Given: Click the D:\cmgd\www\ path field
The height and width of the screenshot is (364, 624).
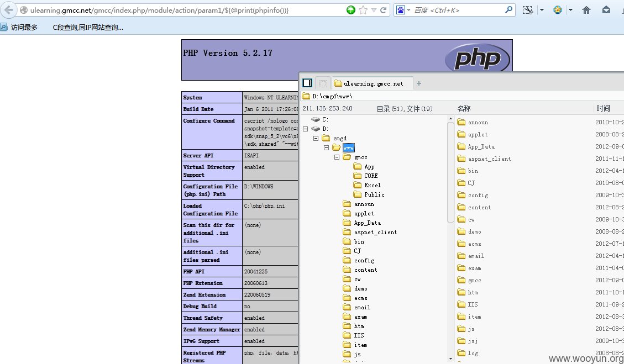Looking at the screenshot, I should click(x=462, y=96).
